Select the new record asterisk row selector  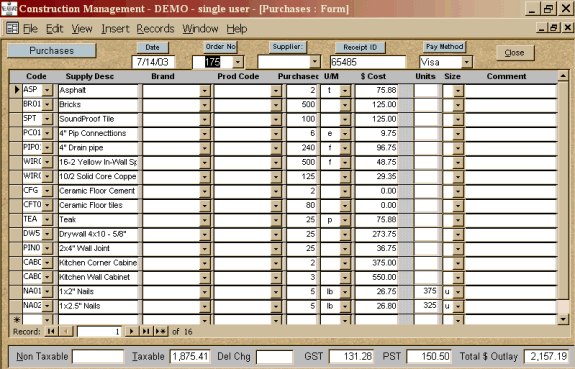pos(16,319)
